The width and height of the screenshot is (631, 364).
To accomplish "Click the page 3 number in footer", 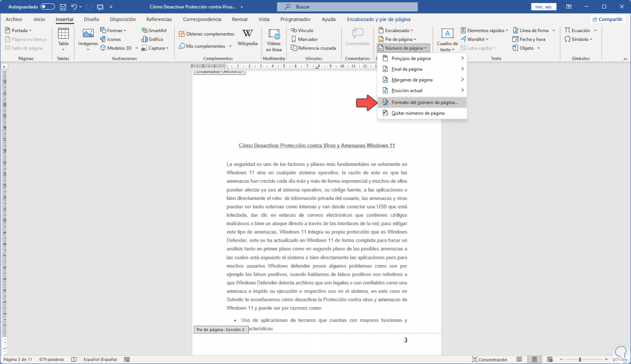I will point(406,340).
